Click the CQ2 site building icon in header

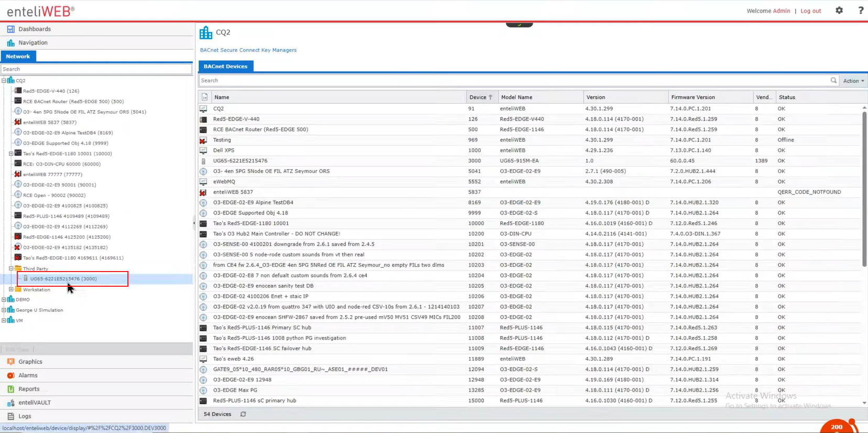pyautogui.click(x=206, y=33)
